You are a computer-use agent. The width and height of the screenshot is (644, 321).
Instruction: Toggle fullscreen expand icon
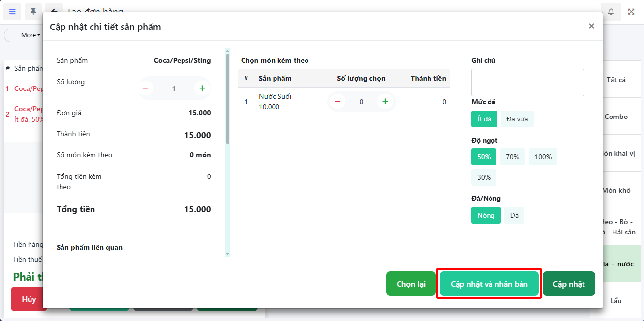[631, 12]
